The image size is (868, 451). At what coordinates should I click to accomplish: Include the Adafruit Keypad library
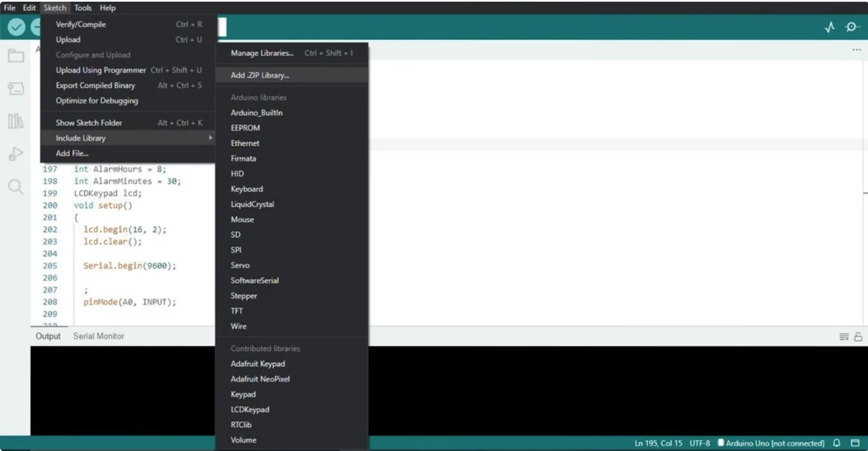point(292,364)
